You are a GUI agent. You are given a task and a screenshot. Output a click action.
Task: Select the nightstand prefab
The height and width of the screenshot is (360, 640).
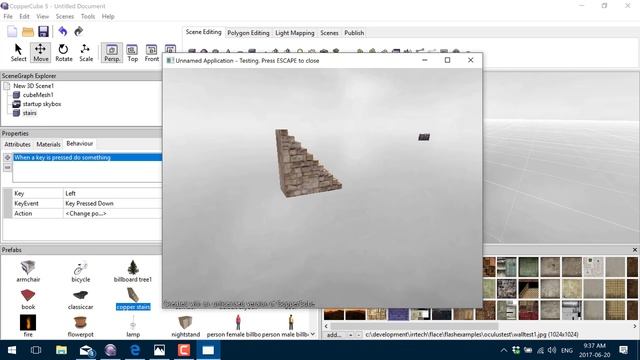[x=185, y=326]
